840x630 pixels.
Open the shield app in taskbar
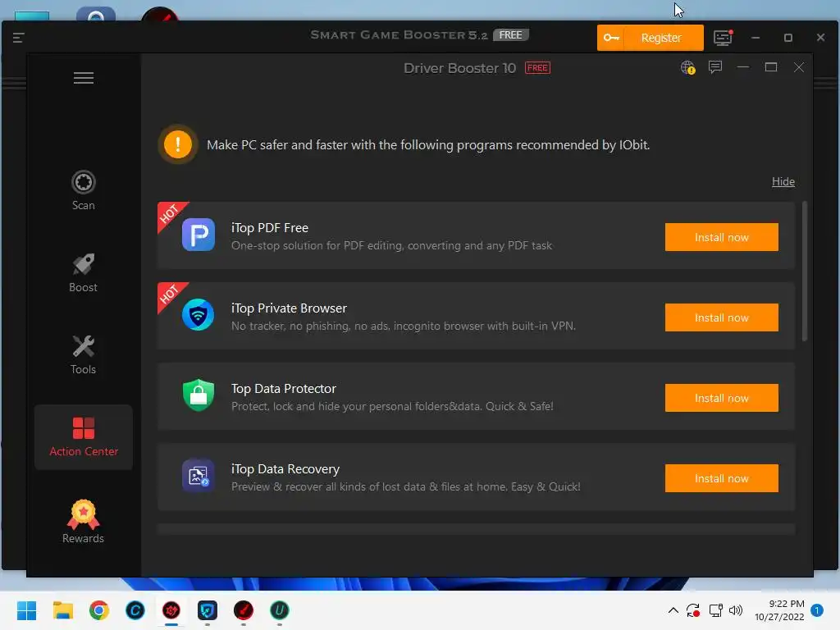point(208,610)
